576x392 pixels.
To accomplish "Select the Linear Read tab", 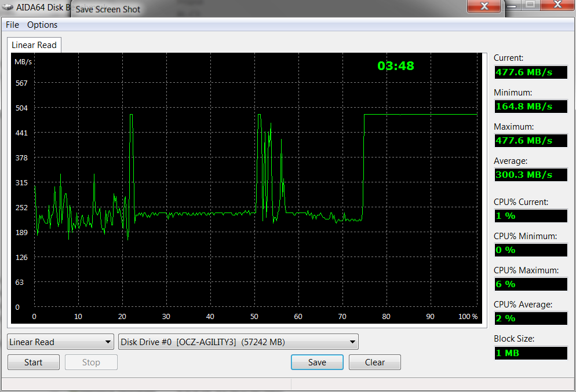I will click(x=34, y=45).
